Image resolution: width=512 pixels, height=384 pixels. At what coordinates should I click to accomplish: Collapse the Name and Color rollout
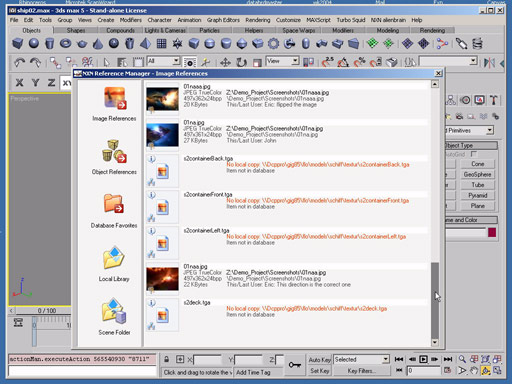pyautogui.click(x=471, y=220)
